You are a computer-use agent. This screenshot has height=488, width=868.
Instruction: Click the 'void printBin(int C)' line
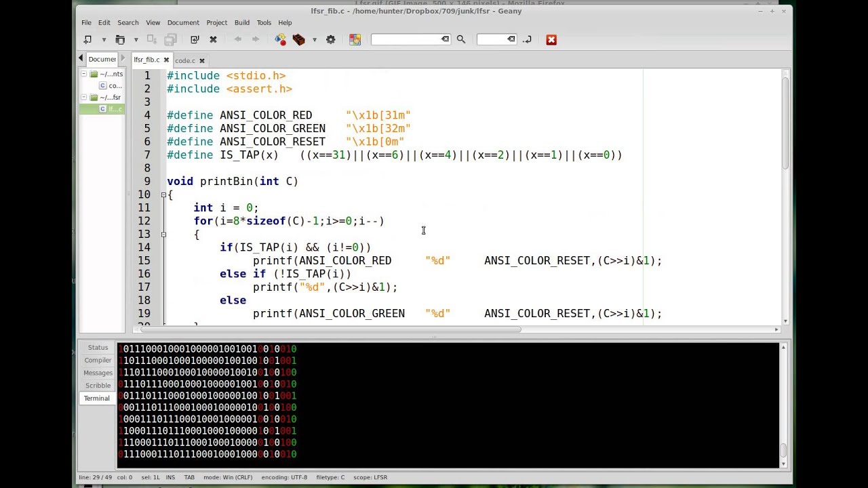[233, 181]
